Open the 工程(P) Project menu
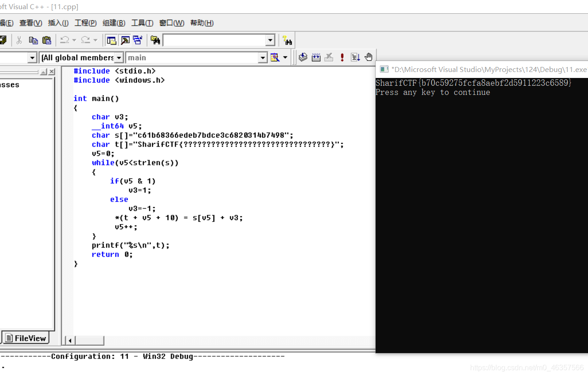This screenshot has height=376, width=588. (86, 23)
